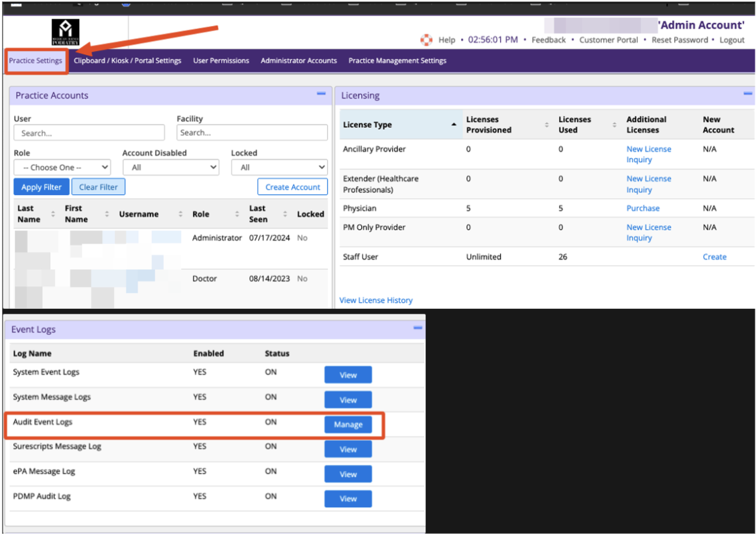Click Logout
This screenshot has width=756, height=534.
732,40
